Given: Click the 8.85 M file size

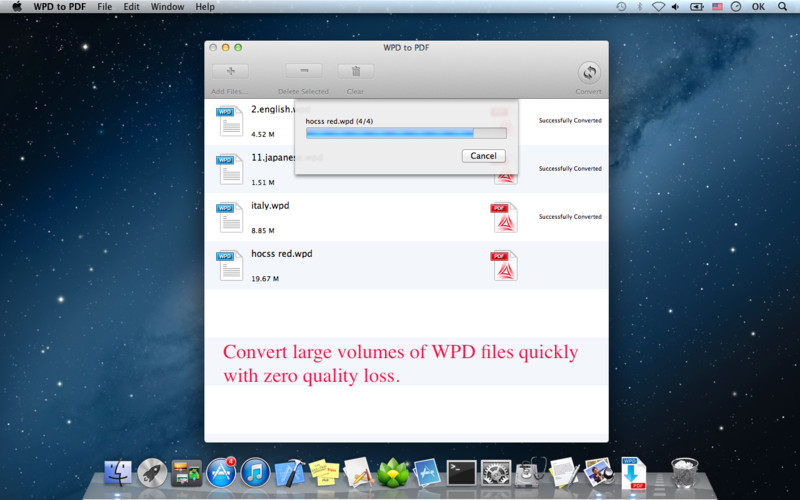Looking at the screenshot, I should tap(263, 231).
